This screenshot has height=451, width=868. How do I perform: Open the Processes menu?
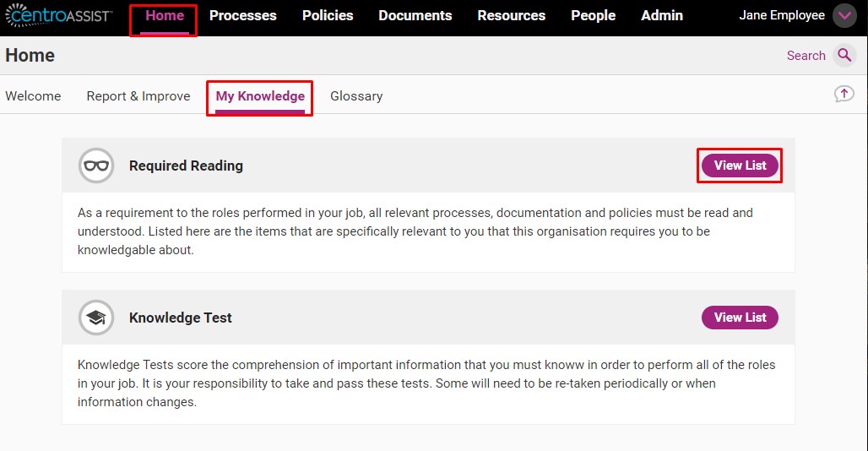pyautogui.click(x=243, y=15)
